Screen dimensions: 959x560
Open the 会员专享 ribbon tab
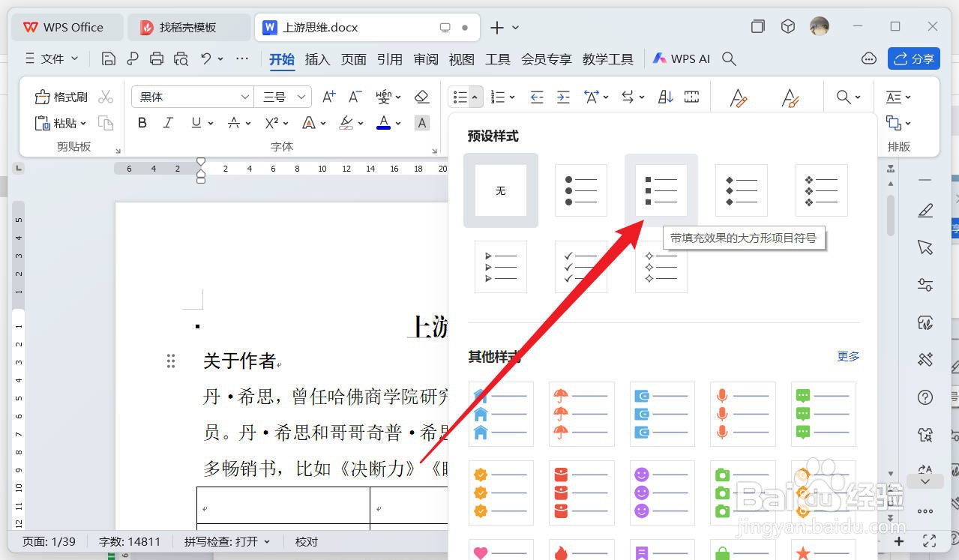pos(547,58)
